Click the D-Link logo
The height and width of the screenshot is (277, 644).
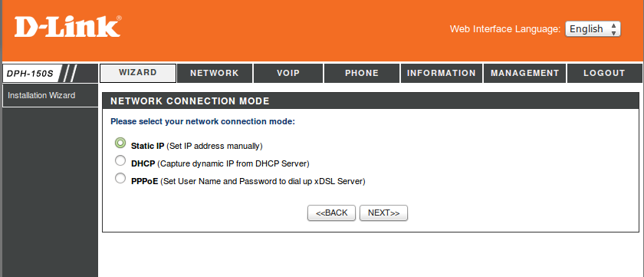pos(67,27)
